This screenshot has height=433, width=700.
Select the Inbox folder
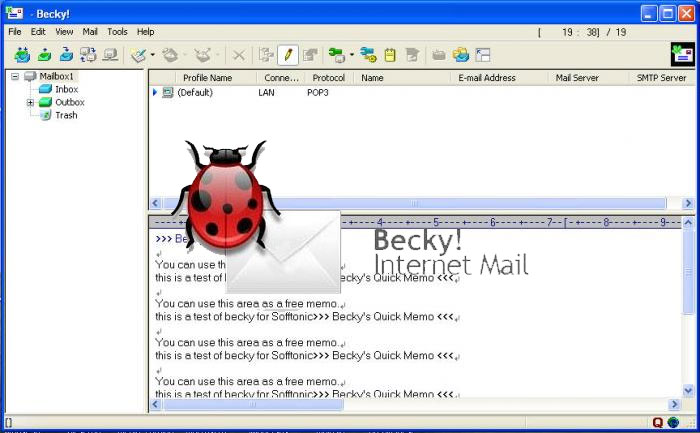pyautogui.click(x=67, y=89)
